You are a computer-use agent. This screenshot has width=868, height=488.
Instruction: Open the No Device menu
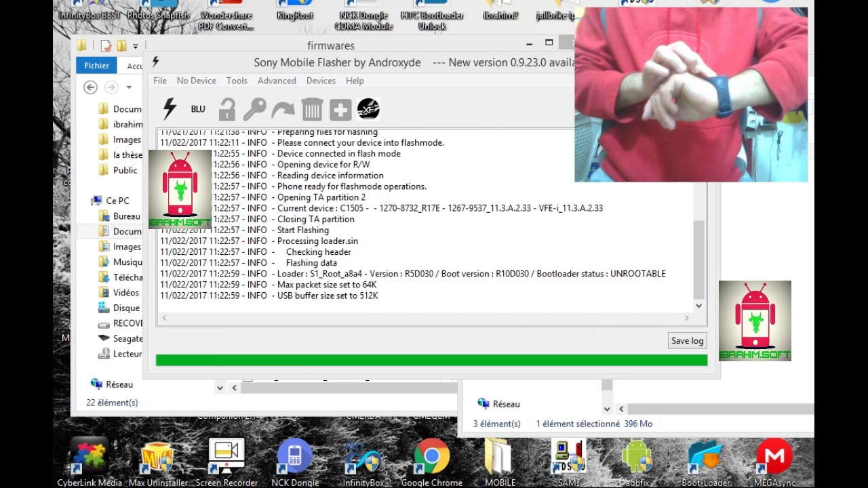[197, 81]
